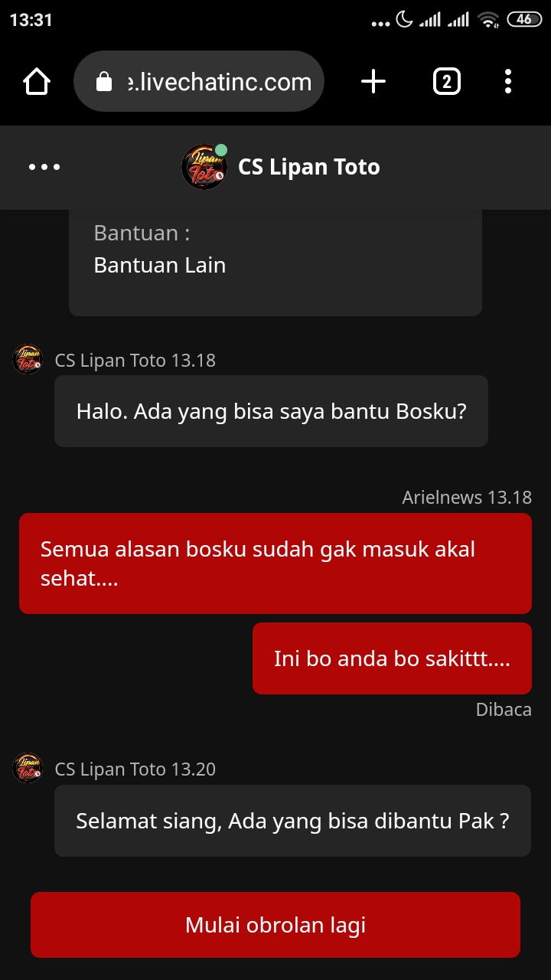Image resolution: width=551 pixels, height=980 pixels.
Task: Select the Halo Ada yang bisa saya bantu message
Action: point(271,411)
